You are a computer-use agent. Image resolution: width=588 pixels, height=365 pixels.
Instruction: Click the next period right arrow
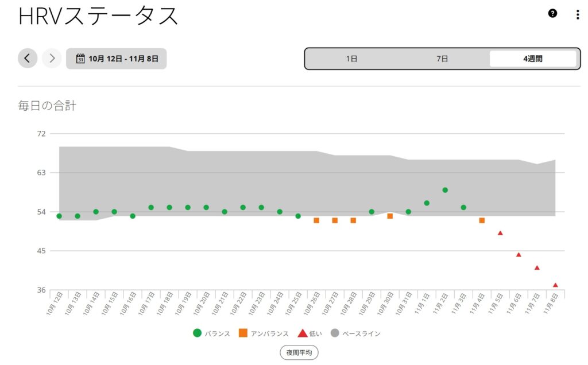click(52, 58)
